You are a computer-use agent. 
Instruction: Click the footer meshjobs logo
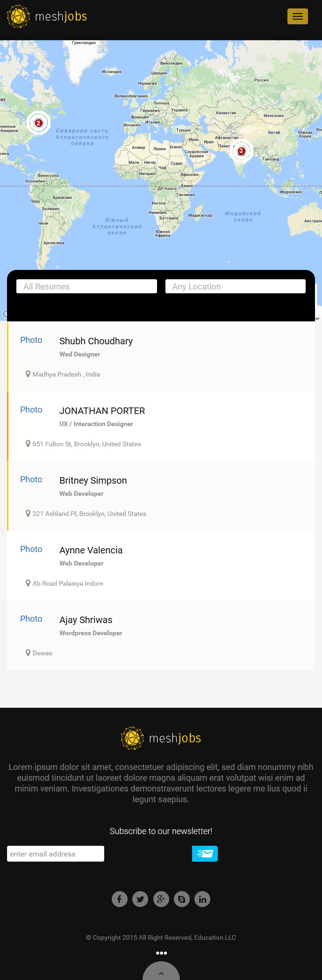(161, 738)
